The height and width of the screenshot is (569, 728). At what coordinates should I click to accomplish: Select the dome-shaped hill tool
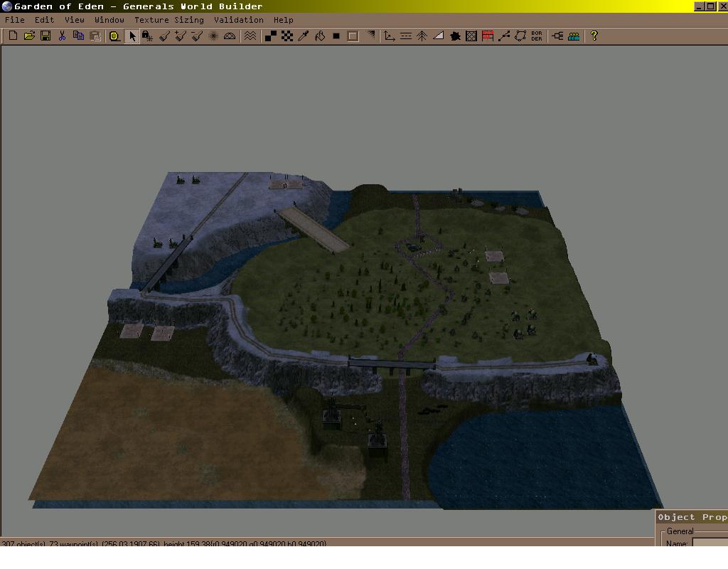pos(230,36)
